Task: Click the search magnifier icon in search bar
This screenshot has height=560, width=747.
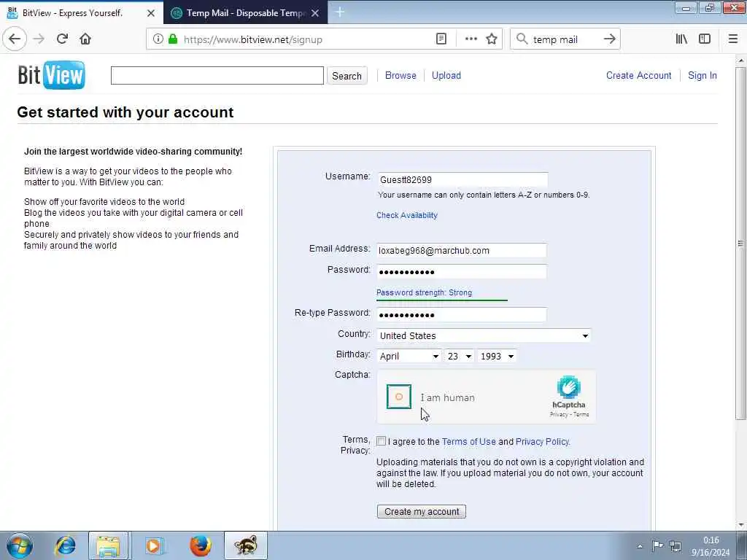Action: (x=522, y=39)
